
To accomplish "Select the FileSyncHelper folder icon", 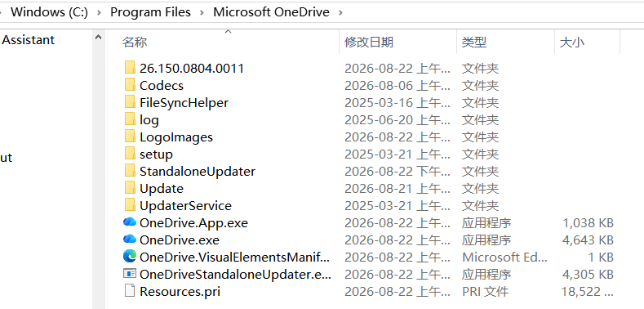I will pyautogui.click(x=130, y=102).
